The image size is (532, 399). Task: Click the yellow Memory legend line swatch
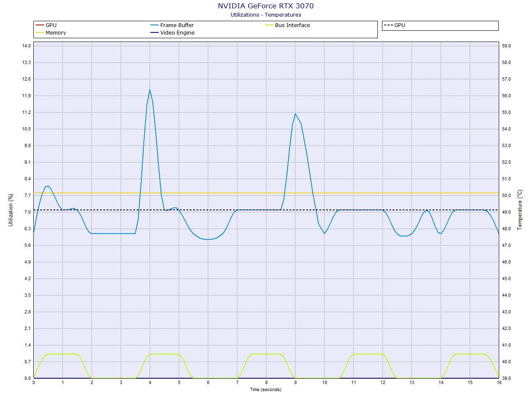(39, 33)
